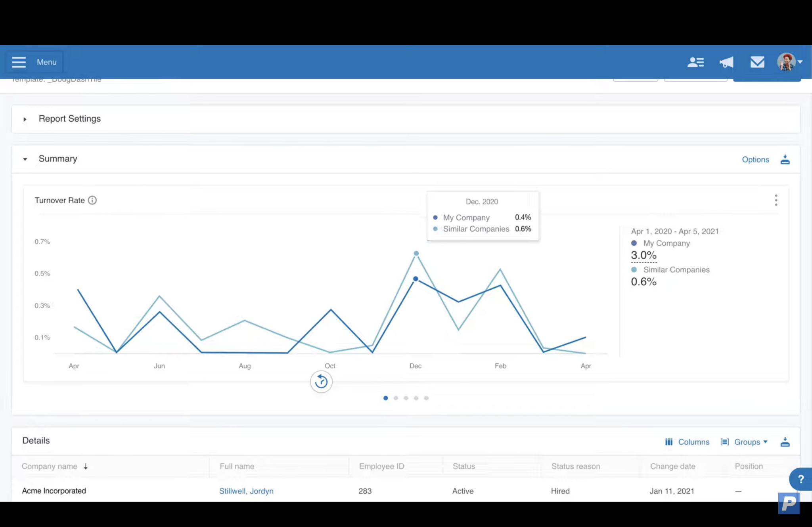Open the inbox envelope icon
812x527 pixels.
pos(757,62)
